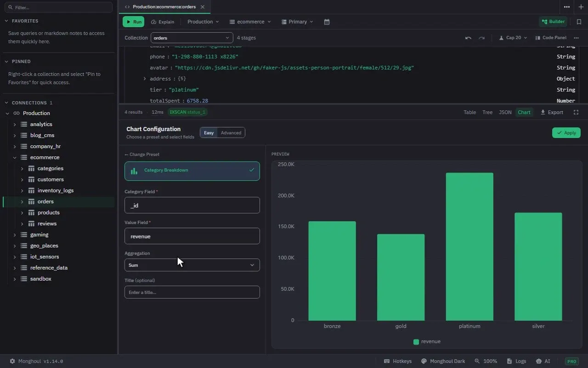Close the Production:ecommerce:orders tab
The height and width of the screenshot is (368, 588).
click(202, 7)
